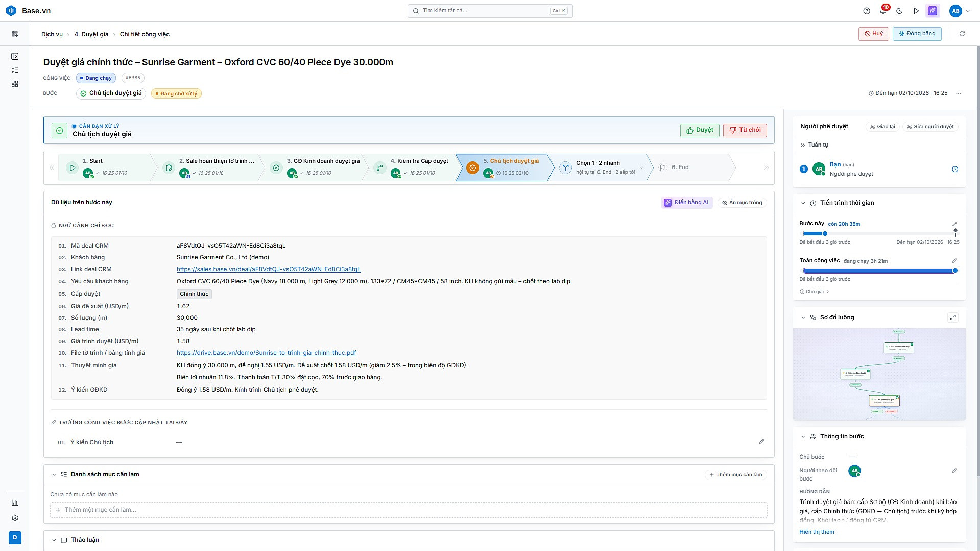
Task: Expand the Sơ đồ luồng diagram fullscreen
Action: click(x=953, y=317)
